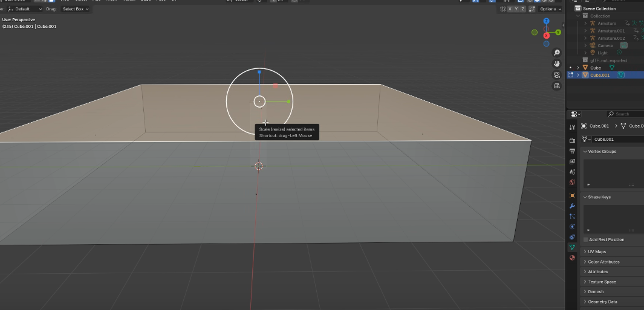Switch orthographic/perspective grid icon
This screenshot has height=310, width=644.
(557, 86)
